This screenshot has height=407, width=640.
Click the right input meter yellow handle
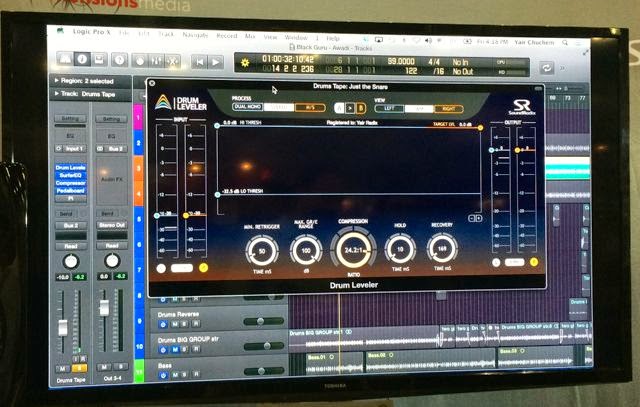pos(186,215)
